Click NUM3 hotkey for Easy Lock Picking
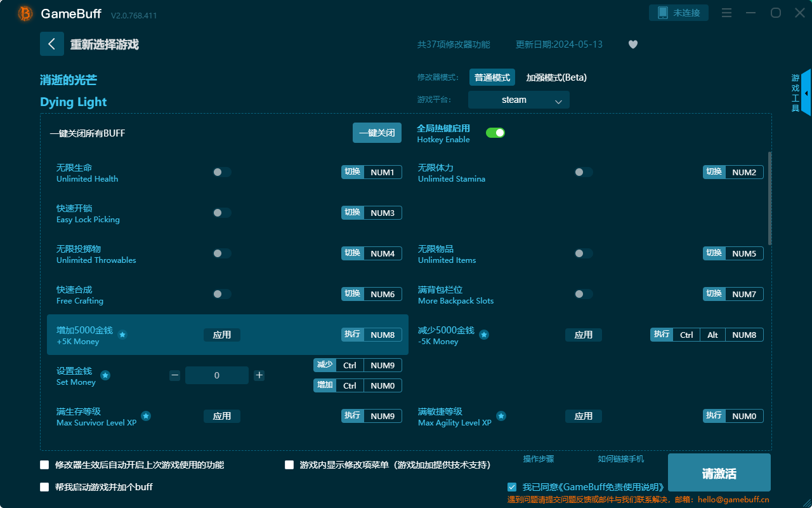 click(x=372, y=213)
